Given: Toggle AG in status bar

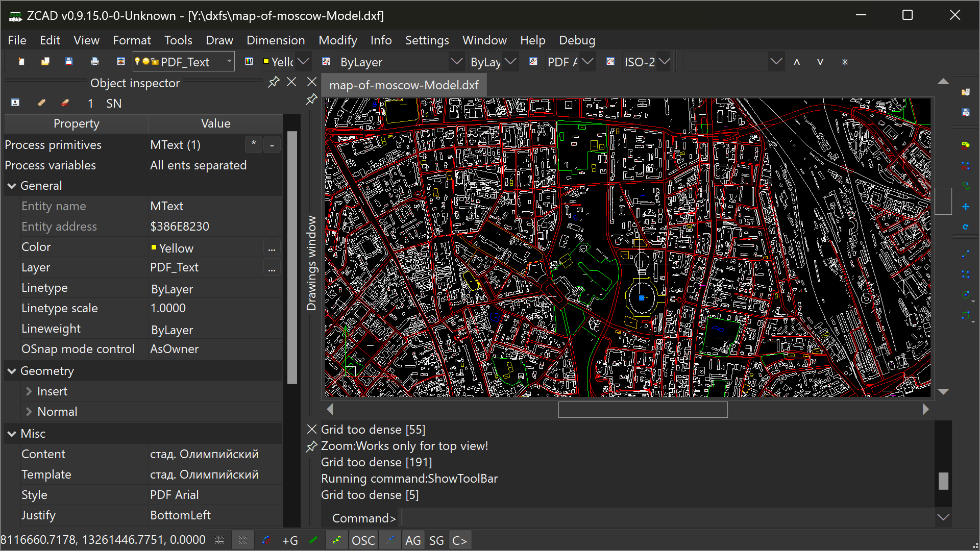Looking at the screenshot, I should (413, 540).
